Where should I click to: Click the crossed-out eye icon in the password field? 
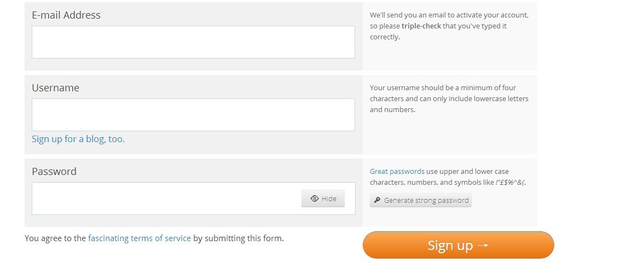point(315,198)
